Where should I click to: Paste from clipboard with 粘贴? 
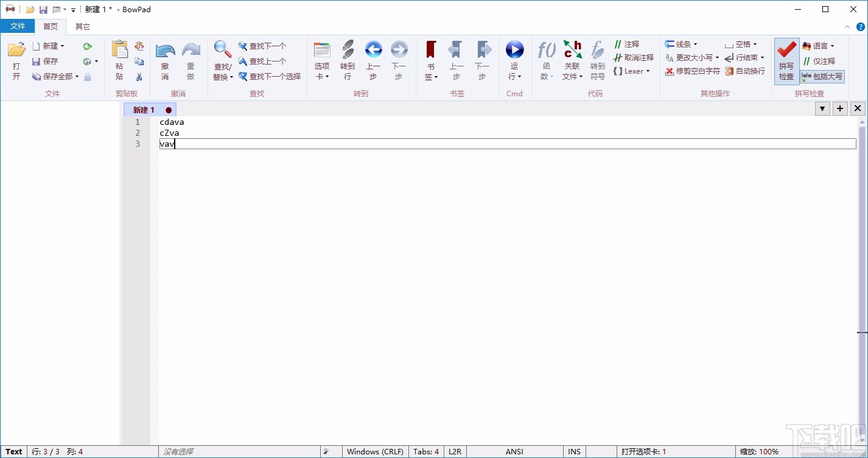click(119, 61)
